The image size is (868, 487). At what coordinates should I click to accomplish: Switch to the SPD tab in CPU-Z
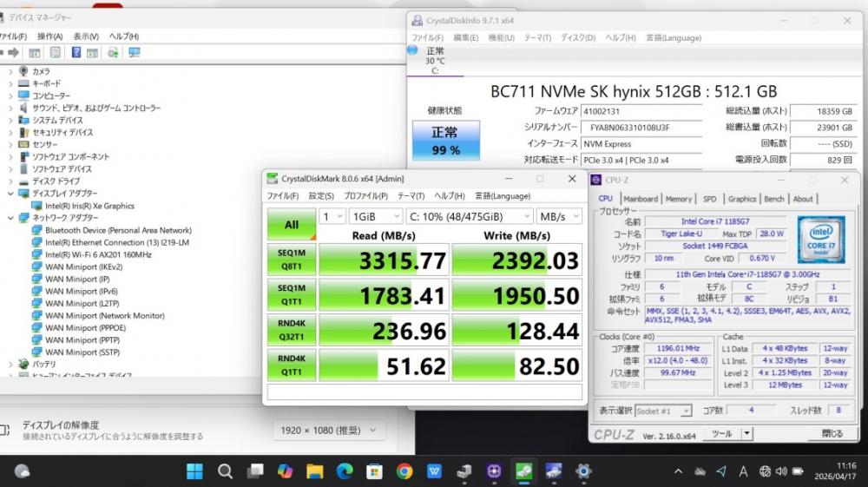tap(710, 199)
